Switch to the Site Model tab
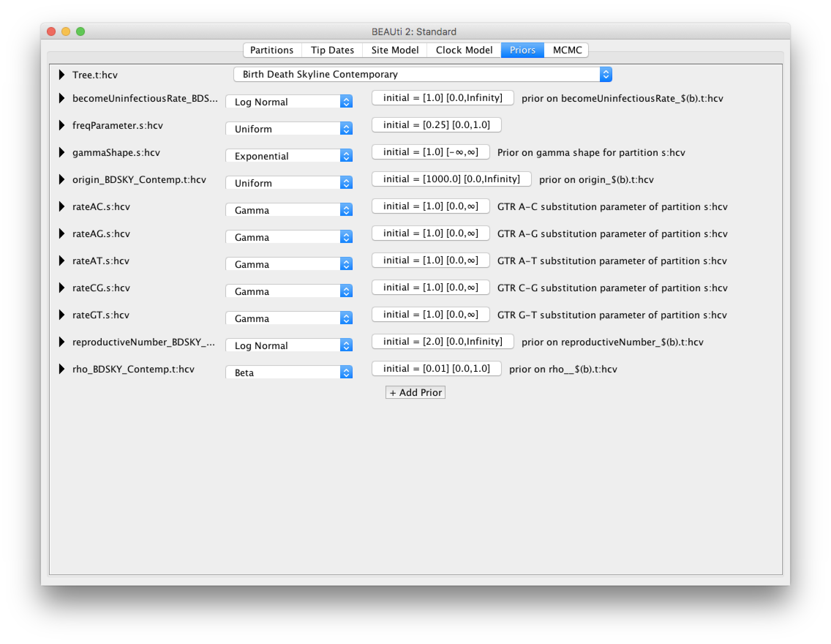Viewport: 831px width, 644px height. tap(395, 50)
